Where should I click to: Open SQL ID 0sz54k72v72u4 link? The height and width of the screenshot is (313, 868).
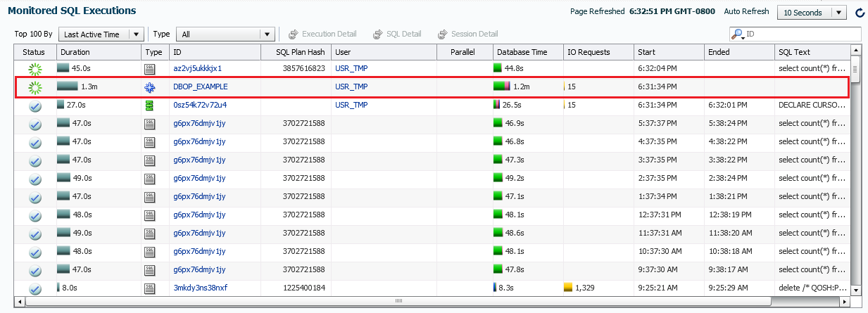200,105
